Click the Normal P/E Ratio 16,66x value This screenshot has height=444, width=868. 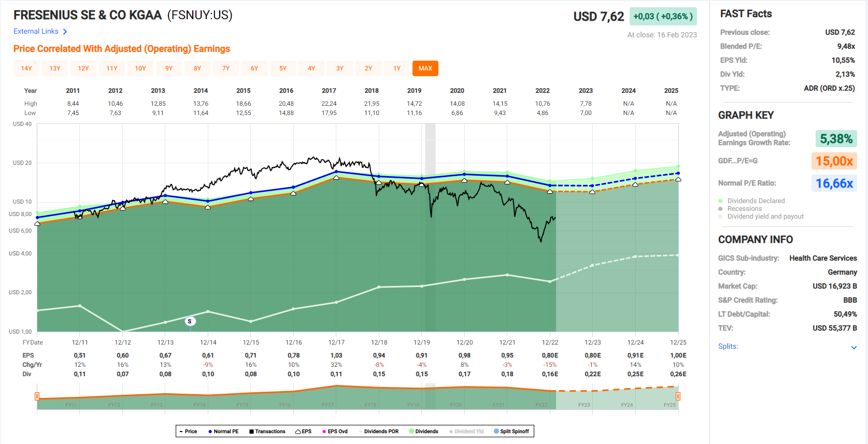pyautogui.click(x=834, y=183)
